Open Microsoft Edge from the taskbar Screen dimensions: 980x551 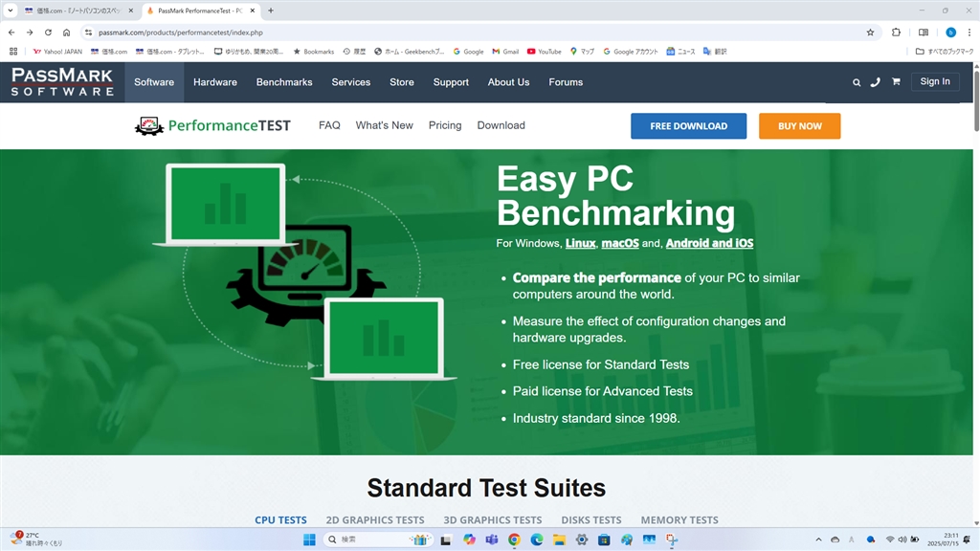pyautogui.click(x=537, y=540)
